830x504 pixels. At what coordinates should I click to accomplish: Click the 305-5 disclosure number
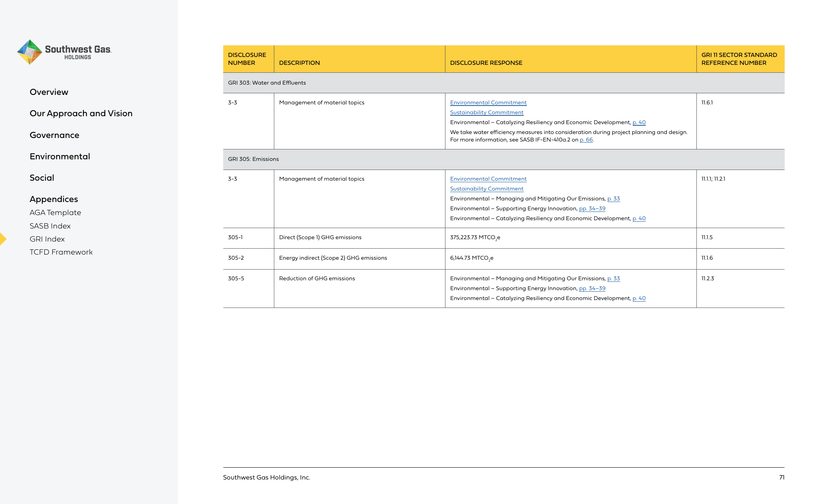point(236,279)
